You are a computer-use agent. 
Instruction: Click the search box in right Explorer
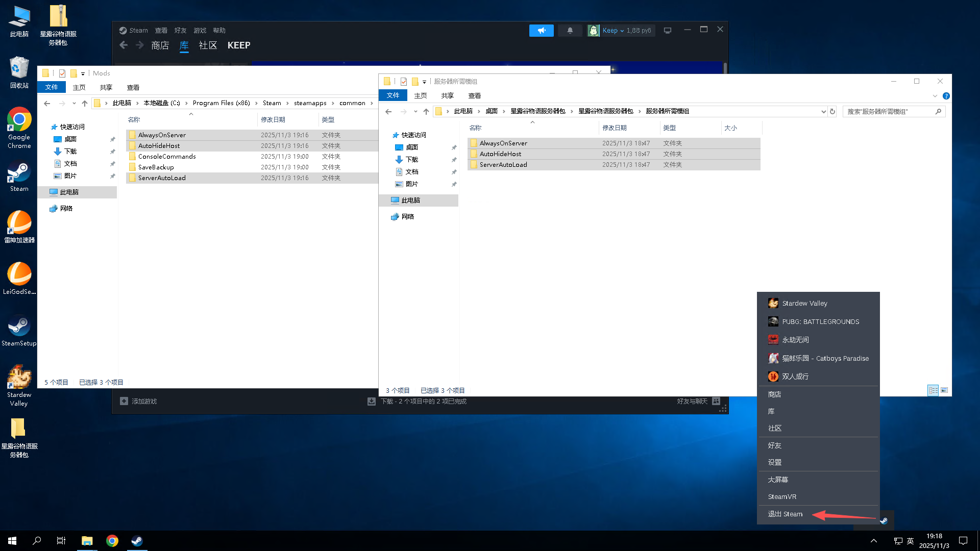click(x=890, y=111)
